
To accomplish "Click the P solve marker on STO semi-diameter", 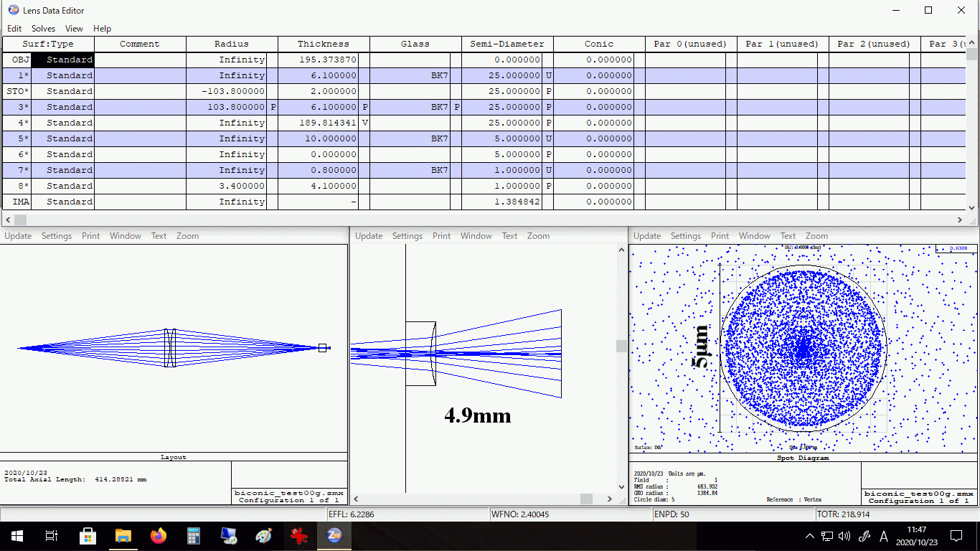I will (x=548, y=91).
